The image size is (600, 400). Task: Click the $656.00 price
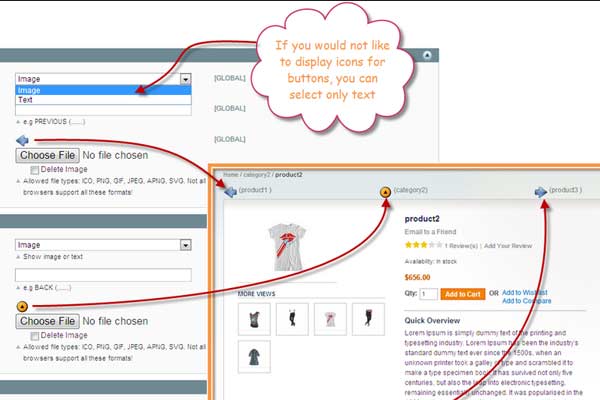coord(417,277)
